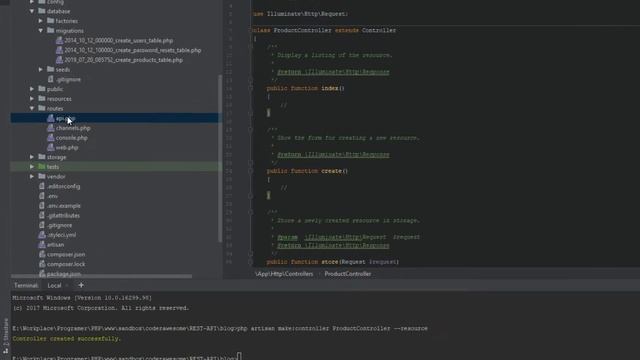The image size is (640, 360).
Task: Click the artisan file icon
Action: pyautogui.click(x=42, y=244)
